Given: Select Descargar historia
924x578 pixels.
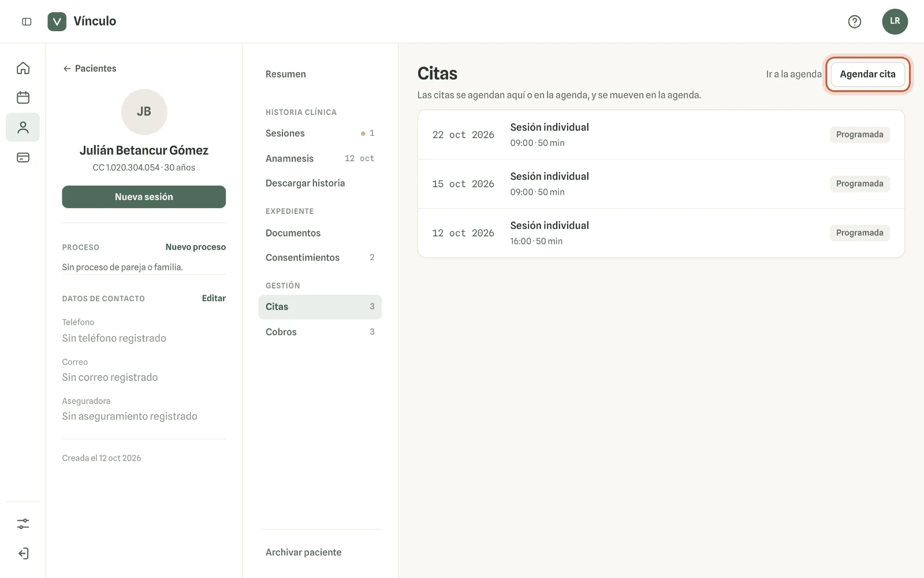Looking at the screenshot, I should pyautogui.click(x=320, y=183).
